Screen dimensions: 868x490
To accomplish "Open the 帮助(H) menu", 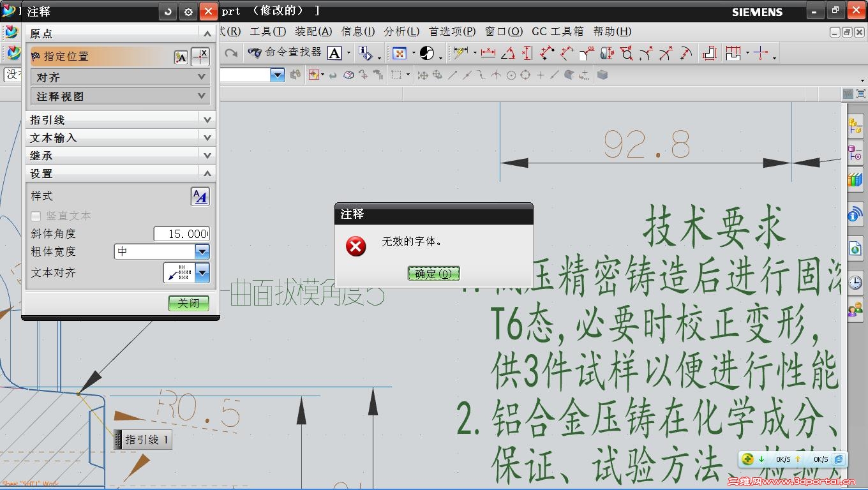I will pos(612,31).
